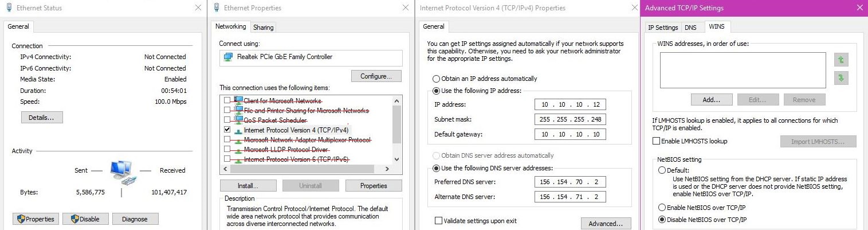Select Obtain an IP address automatically

(437, 79)
